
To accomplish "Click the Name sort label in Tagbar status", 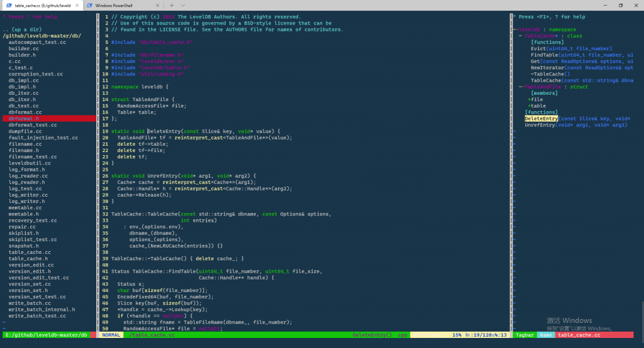I will pyautogui.click(x=545, y=335).
